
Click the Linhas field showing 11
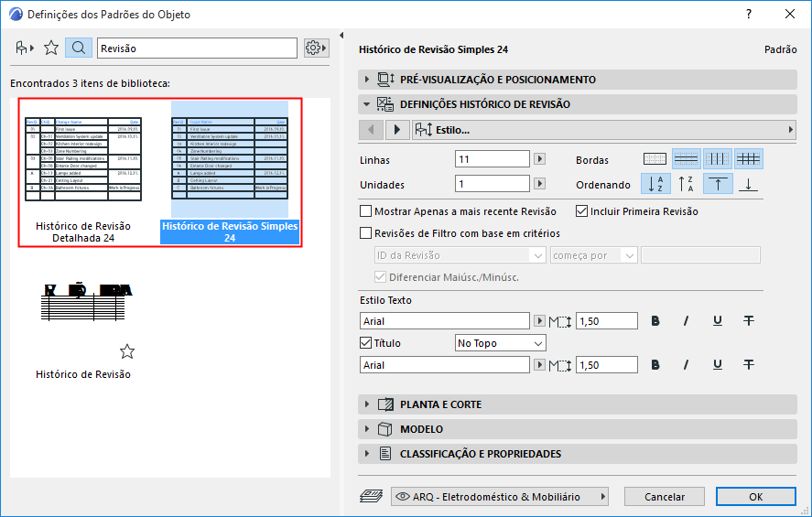(493, 159)
